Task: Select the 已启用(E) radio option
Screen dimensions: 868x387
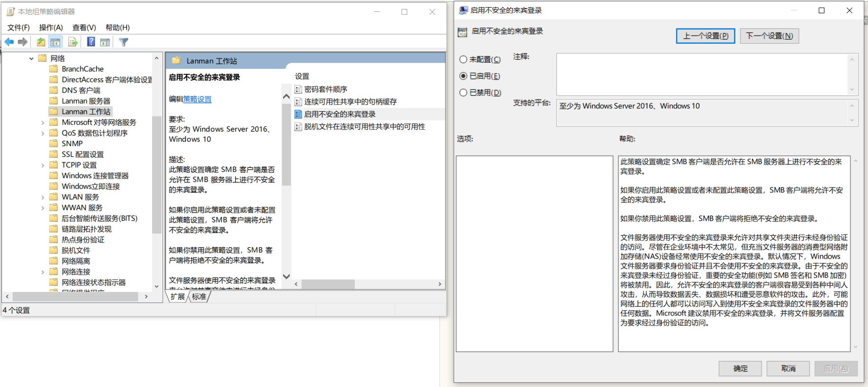Action: click(x=463, y=76)
